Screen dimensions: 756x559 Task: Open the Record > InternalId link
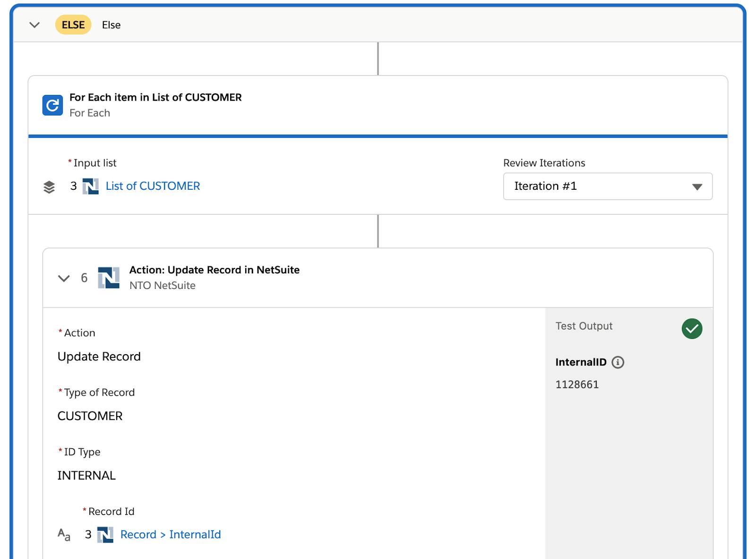tap(171, 534)
